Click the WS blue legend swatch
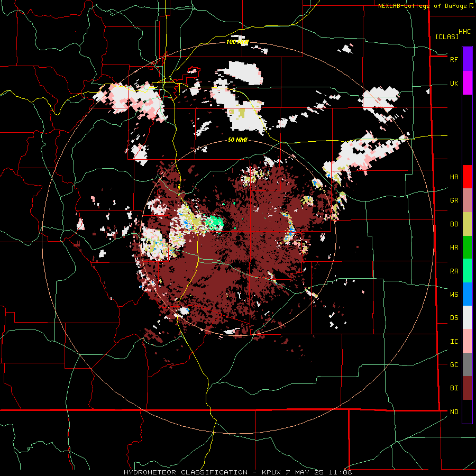This screenshot has width=476, height=476. tap(467, 294)
